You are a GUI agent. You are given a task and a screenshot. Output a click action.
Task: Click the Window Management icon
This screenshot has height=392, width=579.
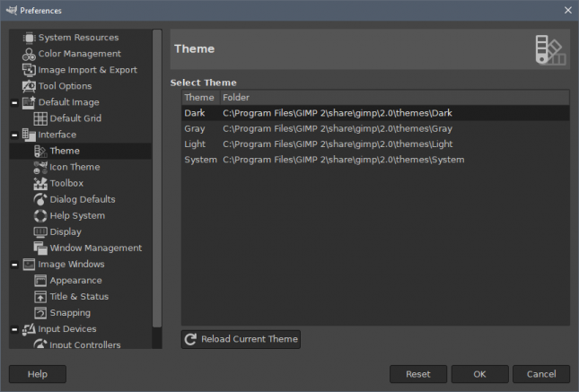tap(40, 248)
